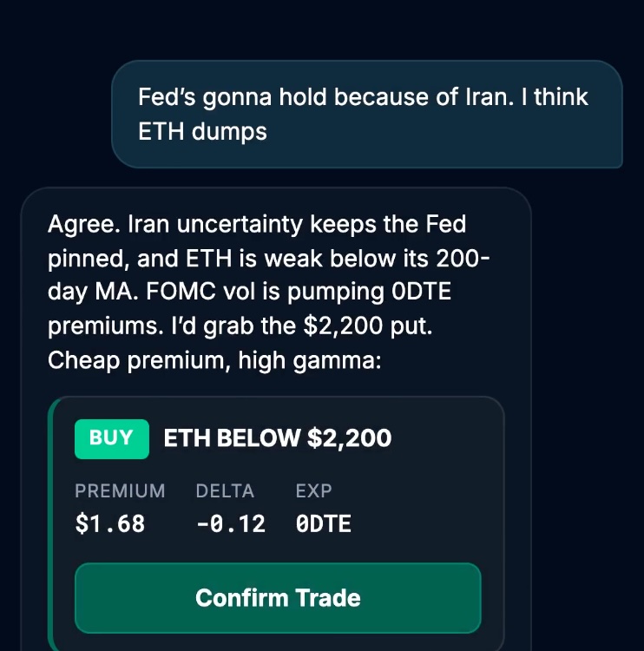Click the PREMIUM column label
Image resolution: width=644 pixels, height=651 pixels.
(x=120, y=490)
